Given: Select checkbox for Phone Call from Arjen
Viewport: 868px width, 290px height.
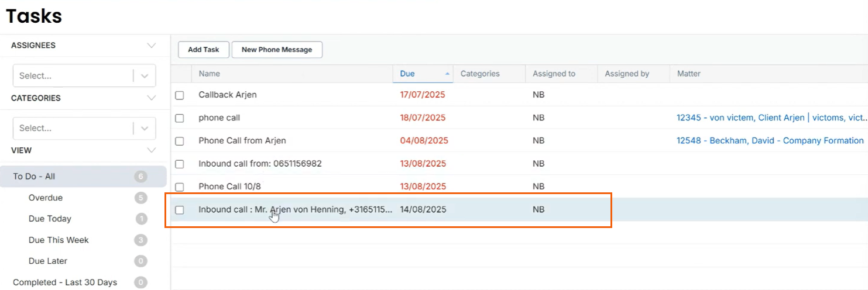Looking at the screenshot, I should [180, 141].
